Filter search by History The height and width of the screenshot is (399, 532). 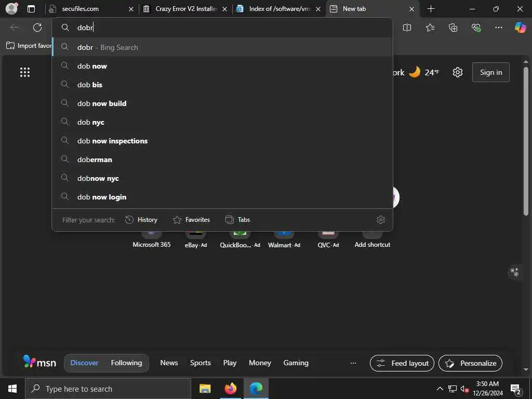coord(141,220)
